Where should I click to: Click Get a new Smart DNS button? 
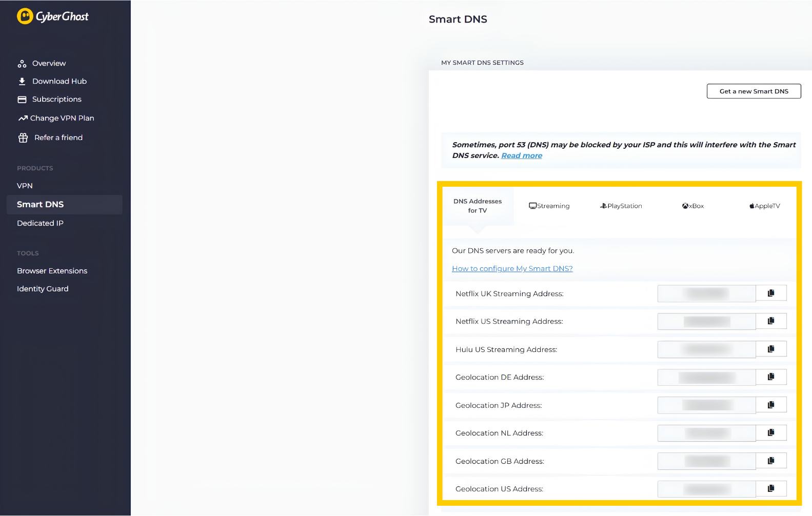(x=754, y=91)
